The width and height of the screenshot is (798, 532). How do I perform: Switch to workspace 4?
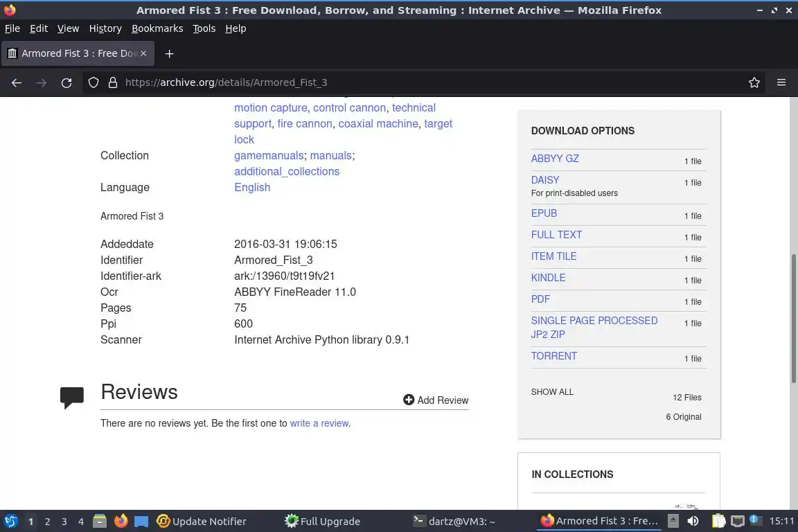click(x=81, y=522)
